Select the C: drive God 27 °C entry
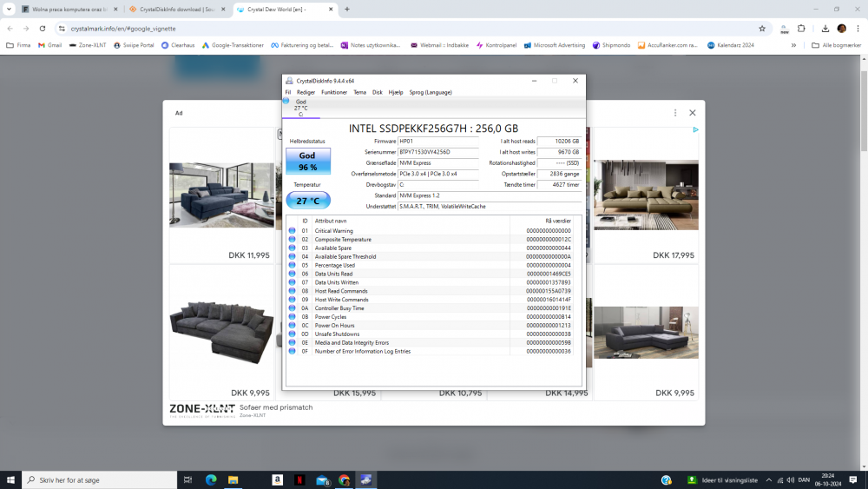 (300, 108)
